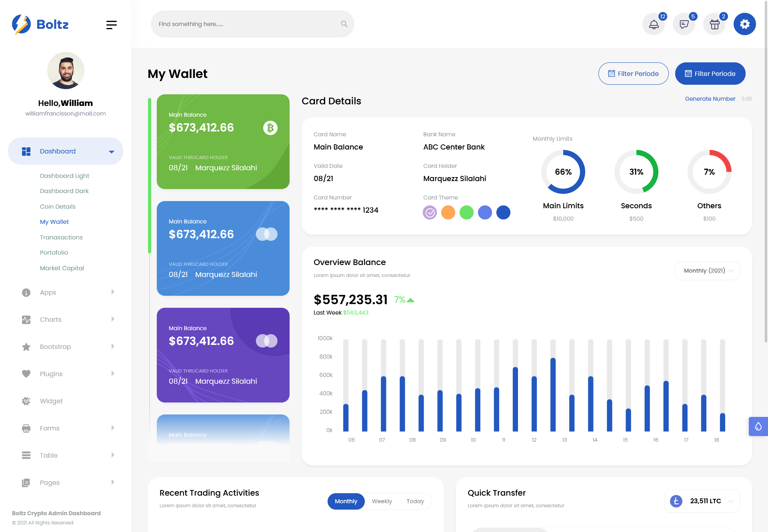The image size is (768, 532).
Task: Click the Widget icon in sidebar
Action: [x=26, y=401]
